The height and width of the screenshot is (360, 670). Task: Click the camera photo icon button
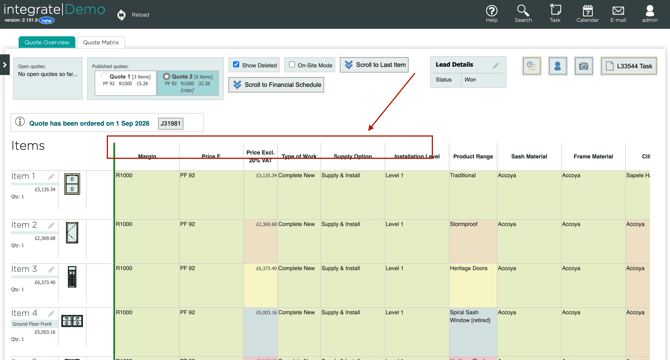584,66
